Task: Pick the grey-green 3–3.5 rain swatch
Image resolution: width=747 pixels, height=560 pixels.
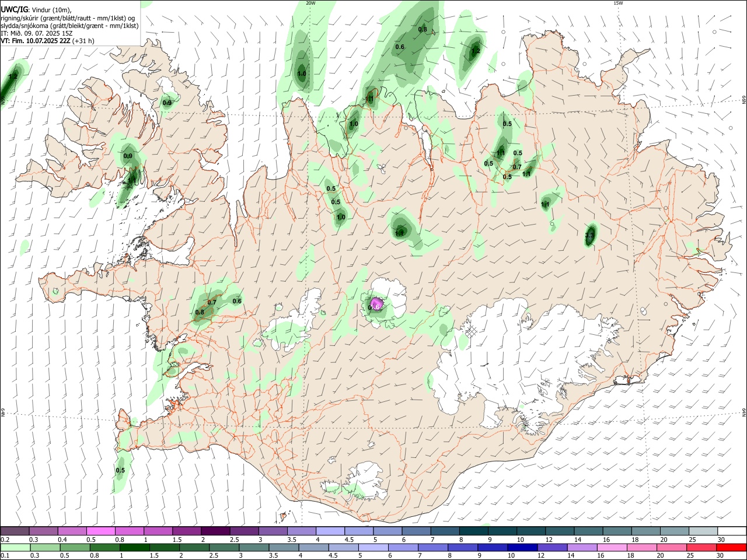Action: (254, 548)
